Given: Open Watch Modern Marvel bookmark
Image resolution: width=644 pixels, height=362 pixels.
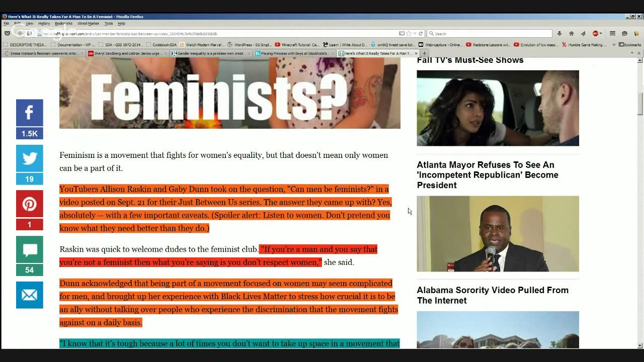Looking at the screenshot, I should 201,45.
